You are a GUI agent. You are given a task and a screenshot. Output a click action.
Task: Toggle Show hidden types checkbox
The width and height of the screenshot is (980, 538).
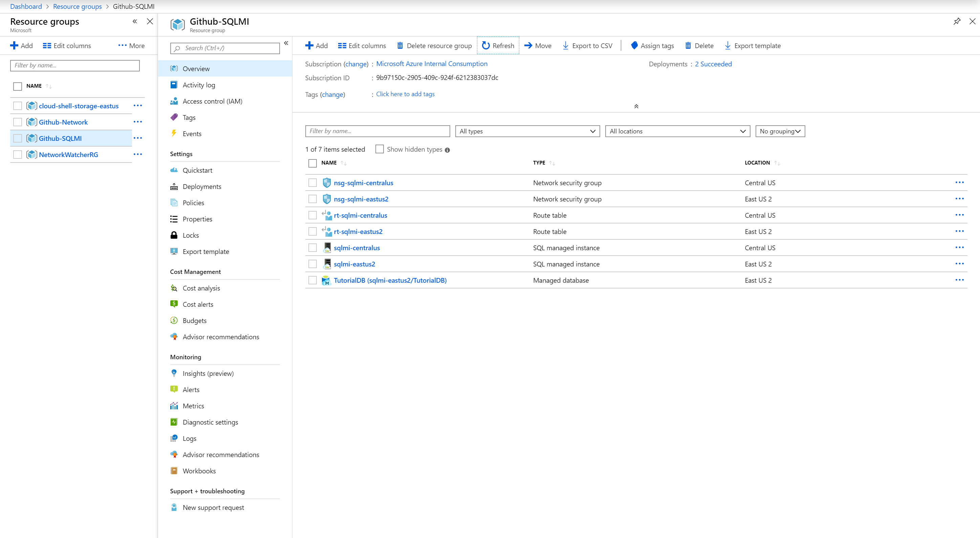(379, 149)
